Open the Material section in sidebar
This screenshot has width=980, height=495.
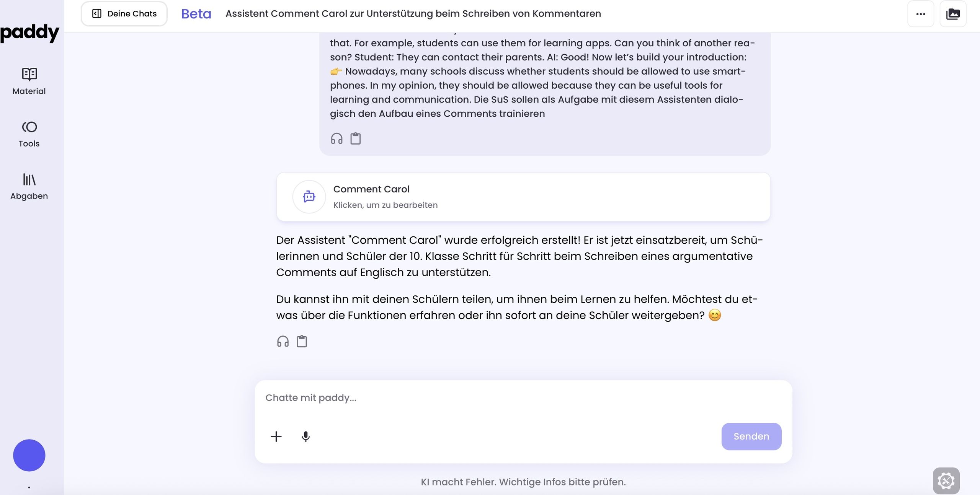point(29,81)
